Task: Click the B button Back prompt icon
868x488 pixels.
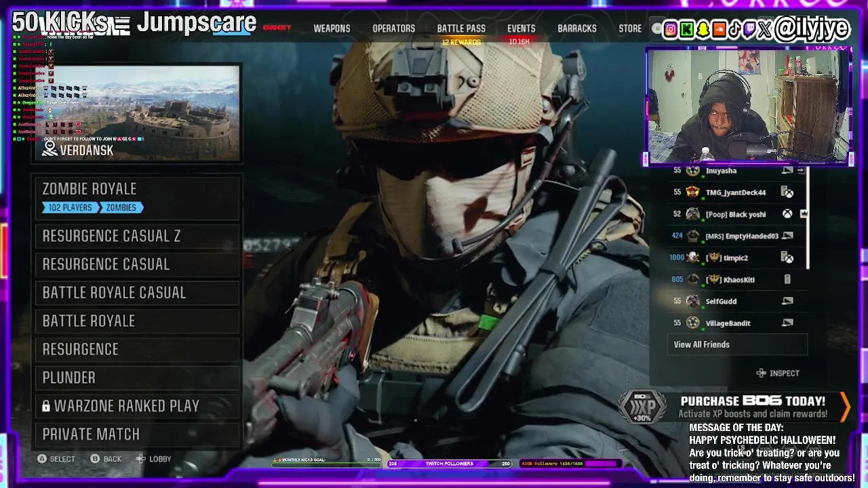Action: 95,459
